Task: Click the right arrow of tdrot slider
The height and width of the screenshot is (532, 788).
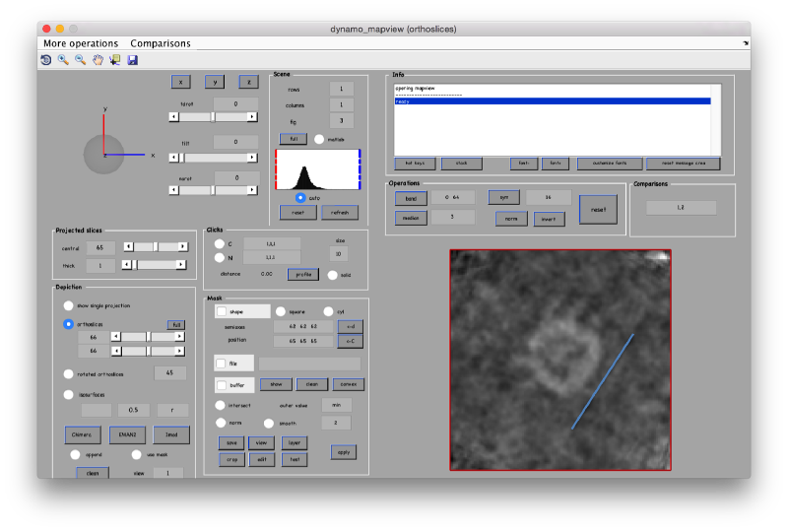Action: [252, 116]
